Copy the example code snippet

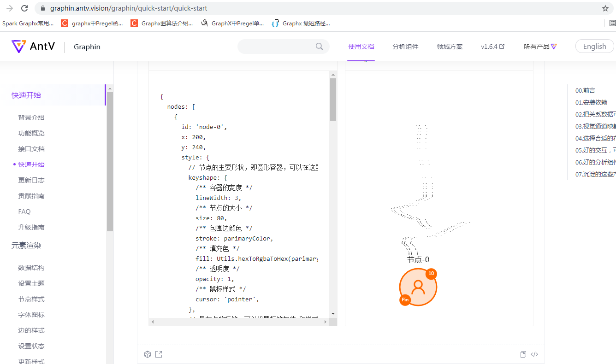pos(523,354)
